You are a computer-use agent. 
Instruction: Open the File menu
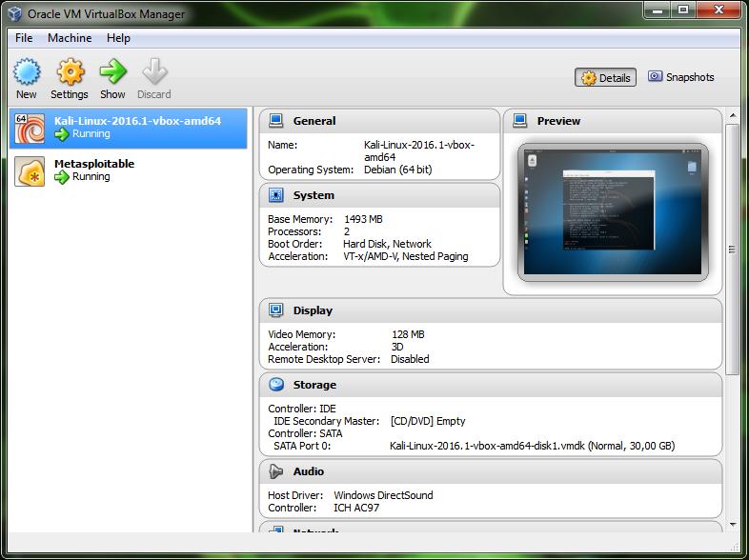[24, 38]
